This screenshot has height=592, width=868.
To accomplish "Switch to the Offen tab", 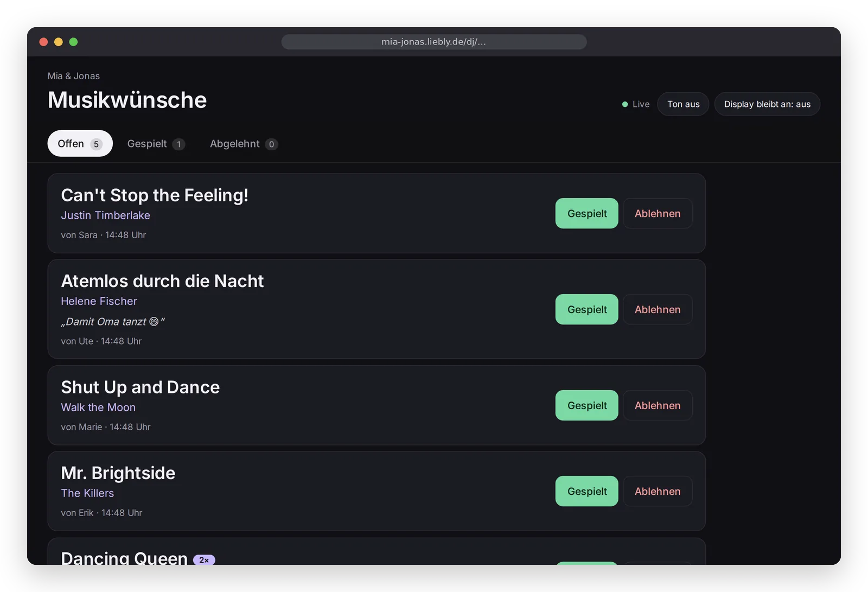I will pyautogui.click(x=80, y=144).
